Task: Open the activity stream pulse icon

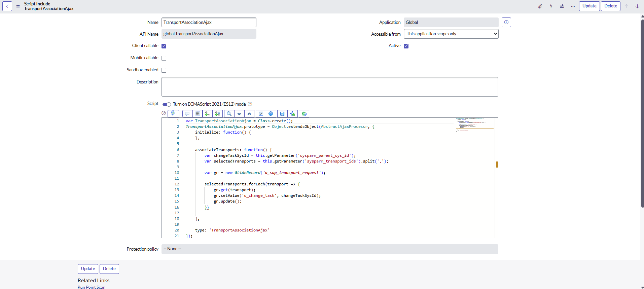Action: (x=551, y=6)
